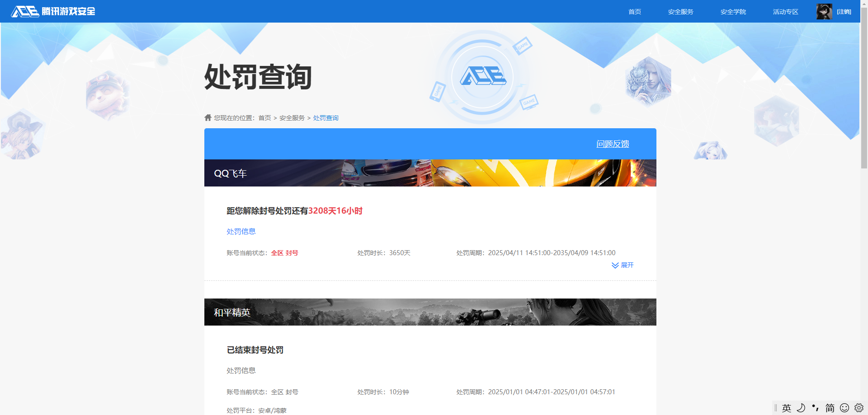Click the blue 处罚信息 label under QQ飞车
This screenshot has height=415, width=868.
[241, 231]
